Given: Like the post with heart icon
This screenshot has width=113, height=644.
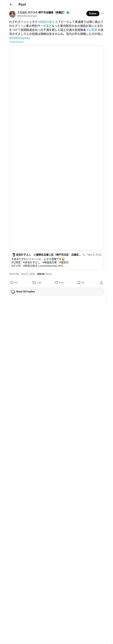Looking at the screenshot, I should (x=56, y=283).
